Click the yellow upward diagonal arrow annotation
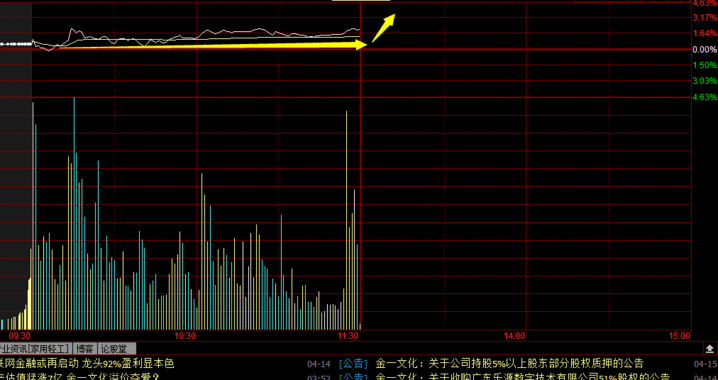718x380 pixels. (x=384, y=28)
